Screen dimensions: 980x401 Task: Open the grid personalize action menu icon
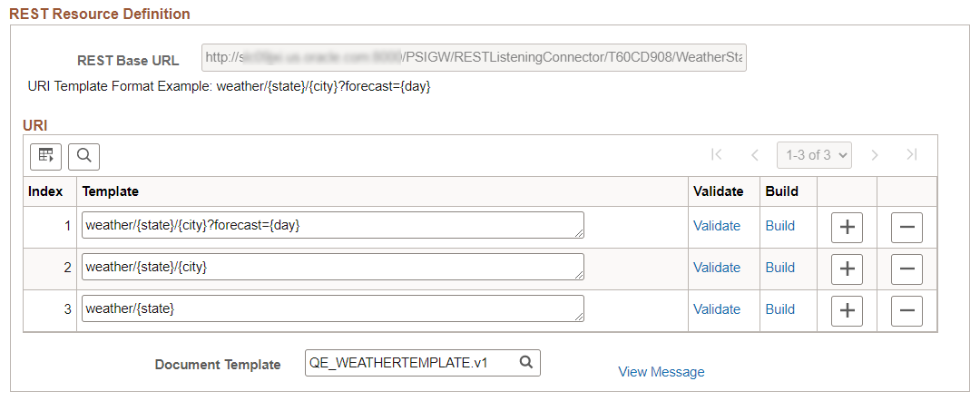(45, 156)
